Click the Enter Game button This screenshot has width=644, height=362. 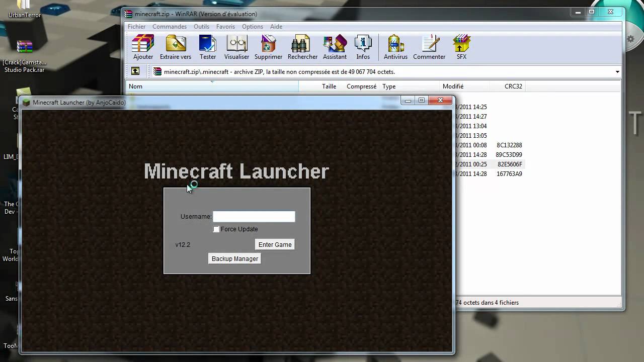coord(275,244)
